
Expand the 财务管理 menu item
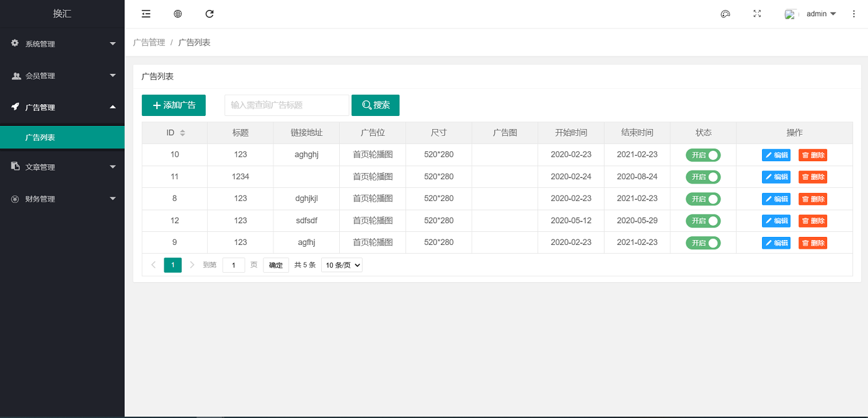(62, 199)
